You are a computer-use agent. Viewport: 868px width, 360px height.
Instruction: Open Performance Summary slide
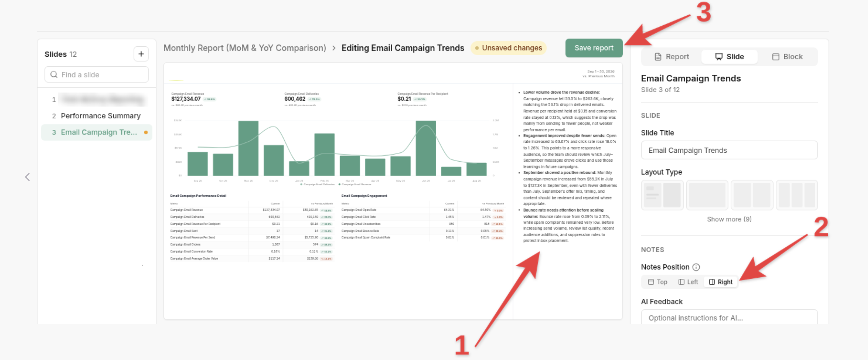pos(97,116)
